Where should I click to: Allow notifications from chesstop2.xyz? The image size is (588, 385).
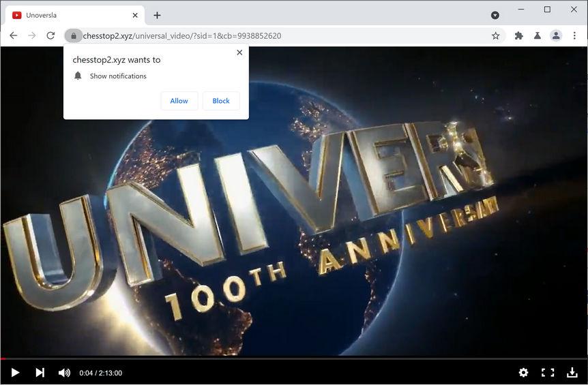point(179,101)
